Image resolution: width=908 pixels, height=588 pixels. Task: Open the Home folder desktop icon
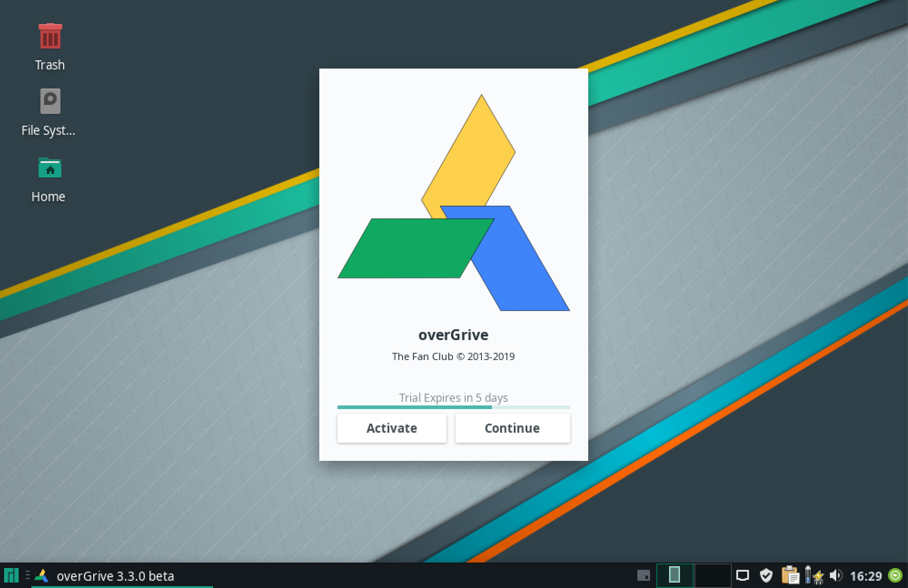(49, 180)
